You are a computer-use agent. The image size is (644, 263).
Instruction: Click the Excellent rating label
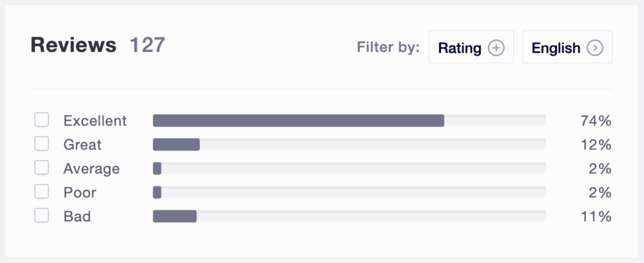95,121
